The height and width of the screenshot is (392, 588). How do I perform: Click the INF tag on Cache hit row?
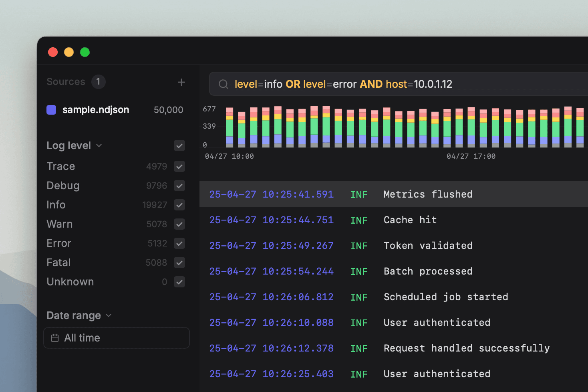[x=359, y=220]
